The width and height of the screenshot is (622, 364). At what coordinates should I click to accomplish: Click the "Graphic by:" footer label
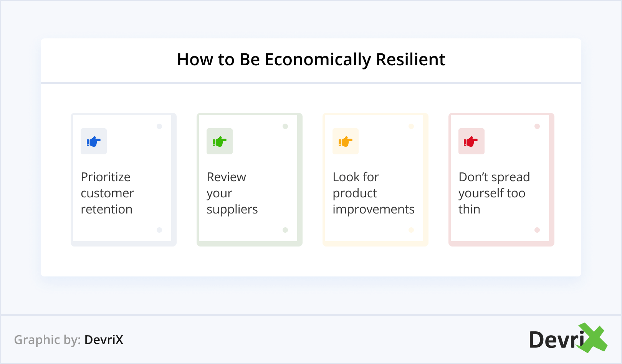point(47,340)
